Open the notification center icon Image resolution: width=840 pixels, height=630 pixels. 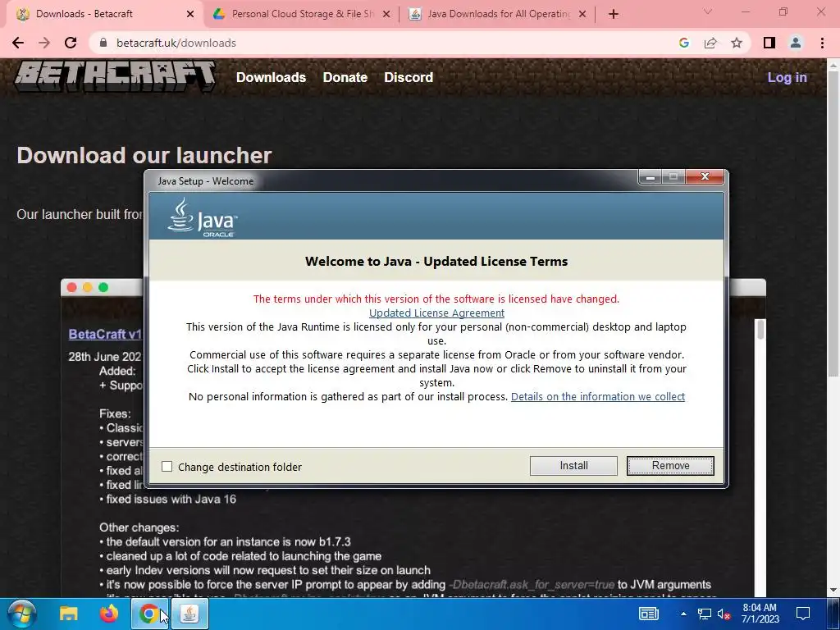[x=803, y=614]
